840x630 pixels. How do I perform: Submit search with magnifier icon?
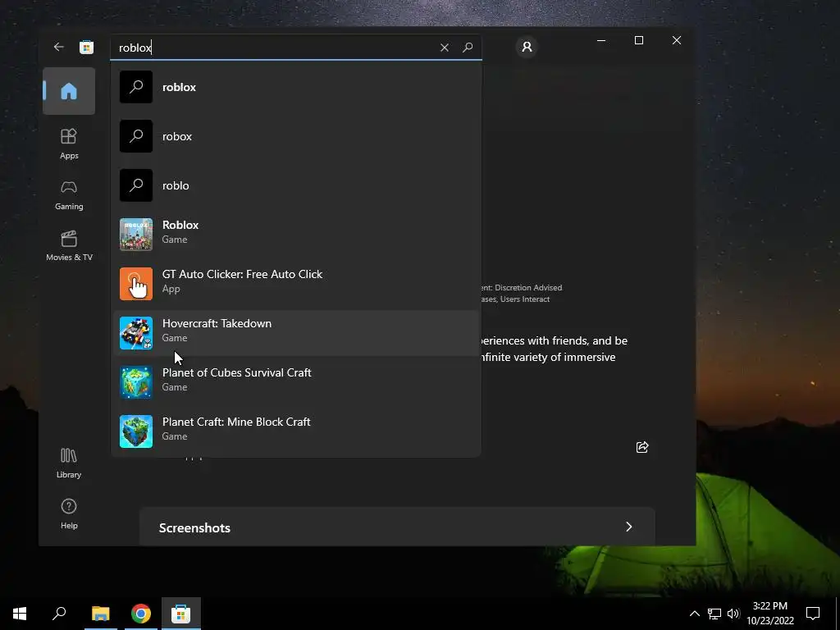click(x=467, y=48)
